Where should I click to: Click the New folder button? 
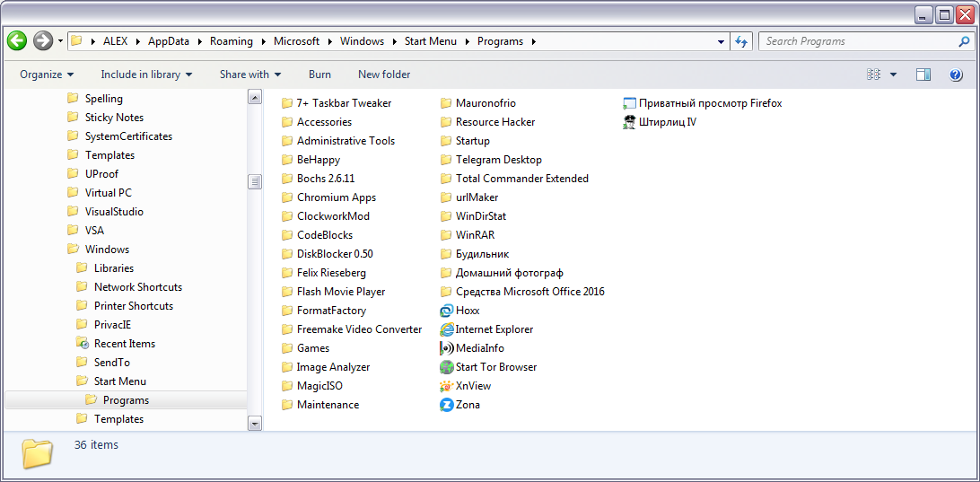coord(384,74)
